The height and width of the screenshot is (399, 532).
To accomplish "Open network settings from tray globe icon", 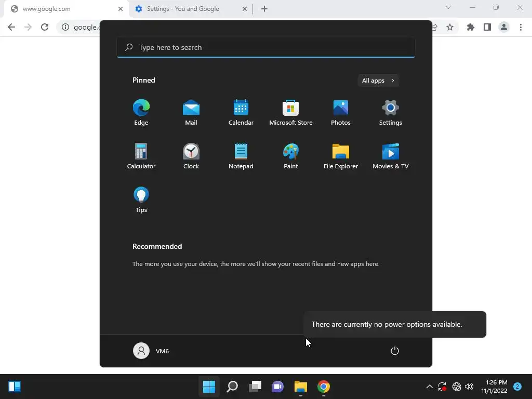I will pos(457,387).
